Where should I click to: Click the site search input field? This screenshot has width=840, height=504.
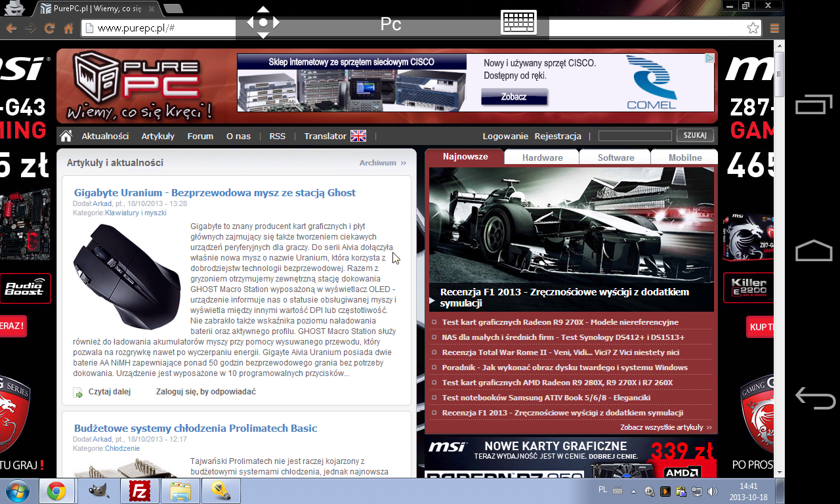(x=636, y=136)
